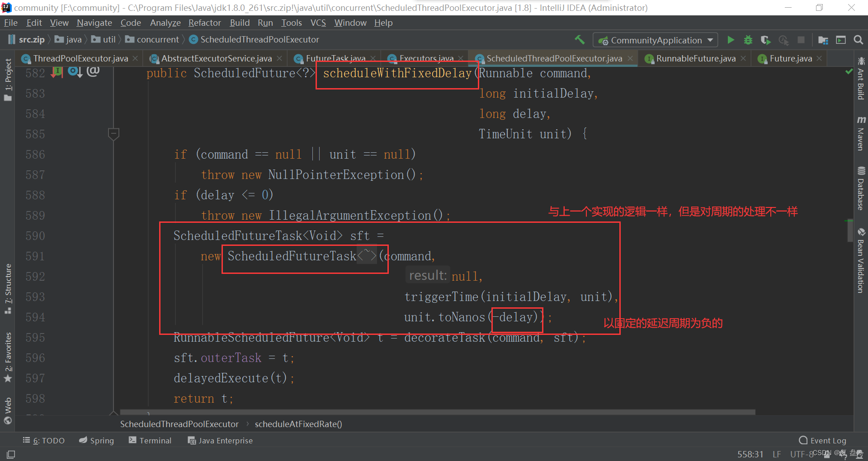Start debugging with the bug icon
The width and height of the screenshot is (868, 461).
pyautogui.click(x=748, y=40)
